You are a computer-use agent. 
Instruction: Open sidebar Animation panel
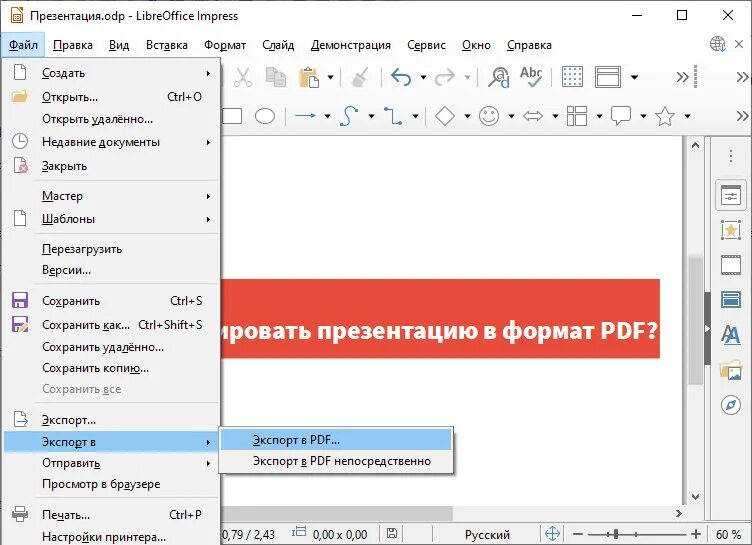pos(731,230)
